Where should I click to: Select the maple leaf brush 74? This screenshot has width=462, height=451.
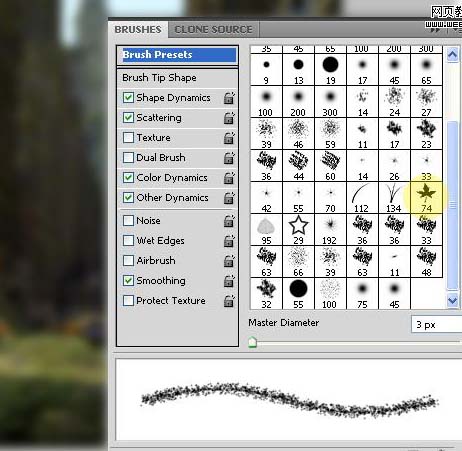click(426, 198)
